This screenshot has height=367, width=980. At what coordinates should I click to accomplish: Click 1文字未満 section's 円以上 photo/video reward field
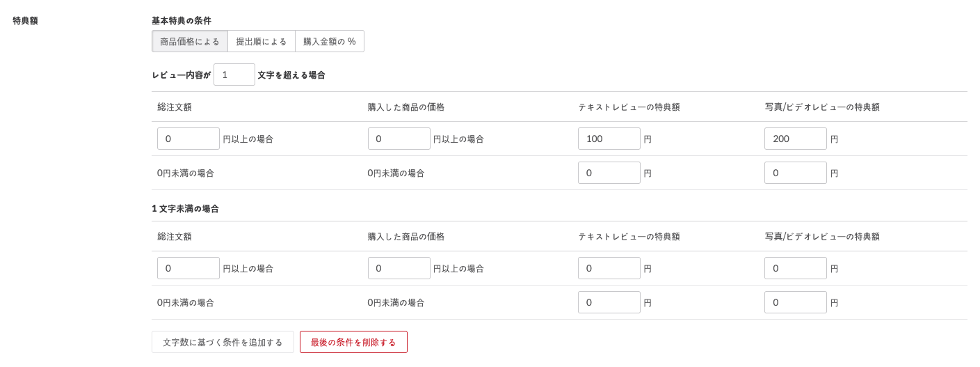796,268
